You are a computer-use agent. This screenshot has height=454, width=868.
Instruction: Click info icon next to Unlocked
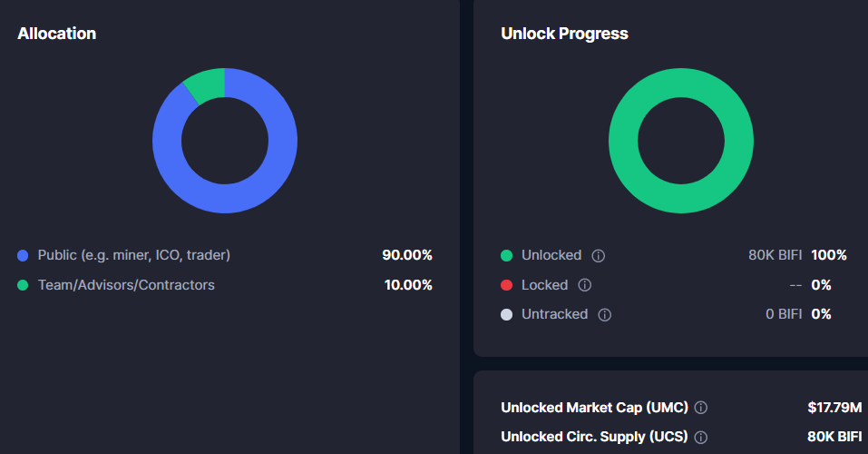(x=599, y=256)
